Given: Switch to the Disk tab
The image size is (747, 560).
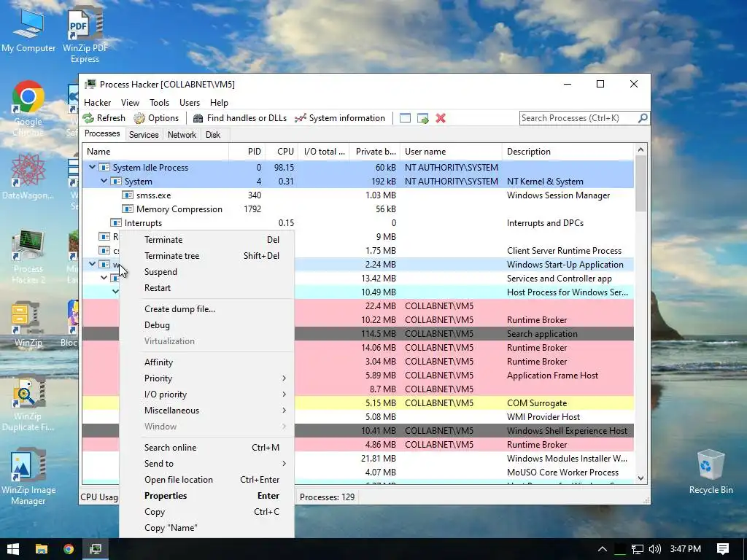Looking at the screenshot, I should [212, 135].
